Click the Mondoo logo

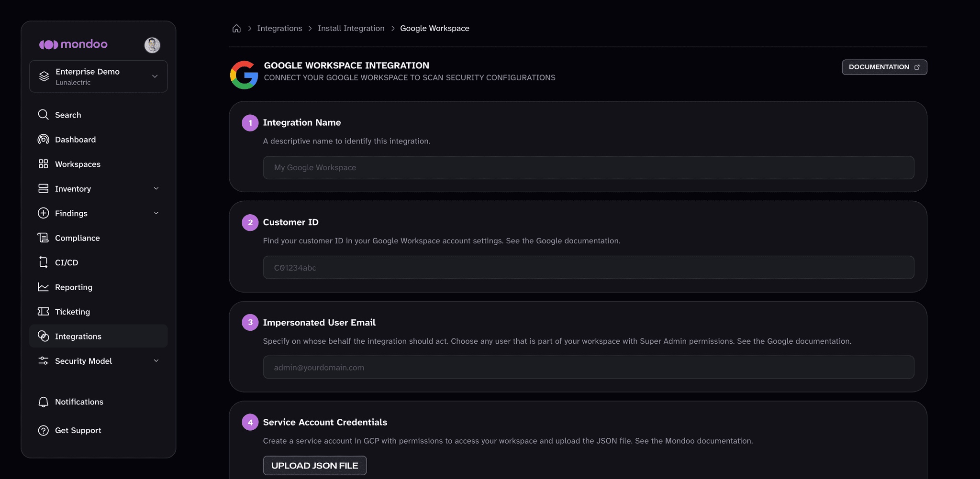click(x=73, y=44)
